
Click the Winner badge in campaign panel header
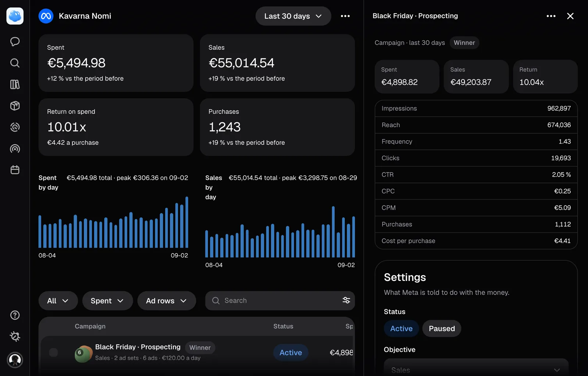464,43
